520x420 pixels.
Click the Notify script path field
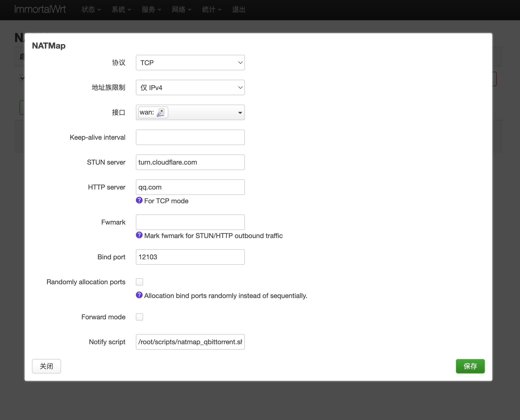click(190, 342)
